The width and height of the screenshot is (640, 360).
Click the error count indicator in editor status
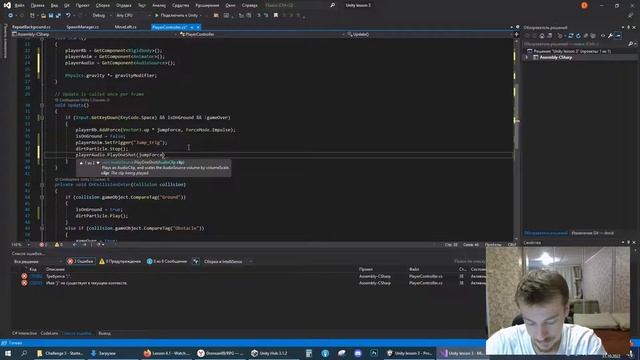pyautogui.click(x=43, y=244)
